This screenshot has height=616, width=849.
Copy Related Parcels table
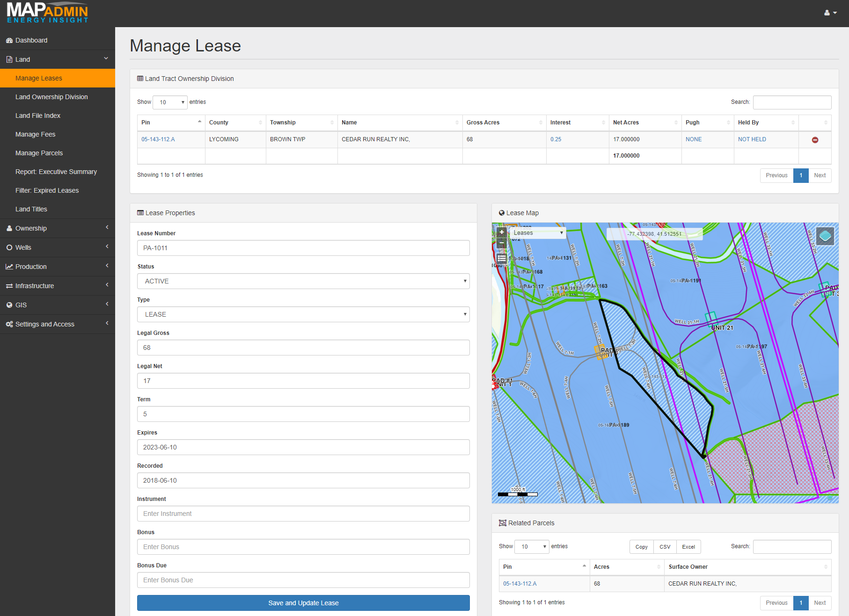(641, 547)
